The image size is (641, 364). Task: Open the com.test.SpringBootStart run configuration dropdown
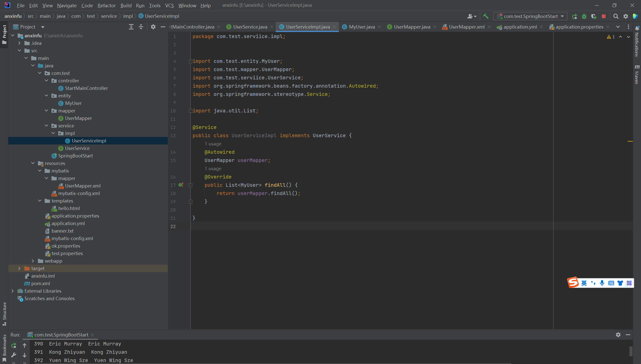pos(530,16)
